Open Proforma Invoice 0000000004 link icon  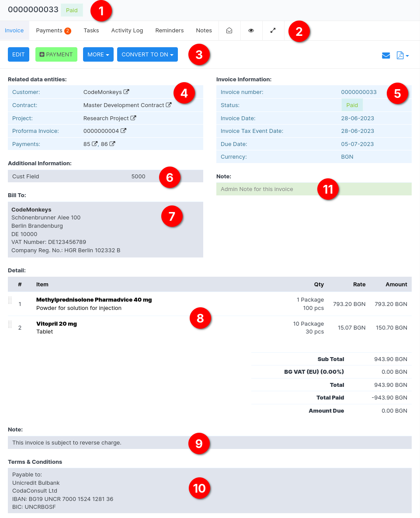point(123,131)
